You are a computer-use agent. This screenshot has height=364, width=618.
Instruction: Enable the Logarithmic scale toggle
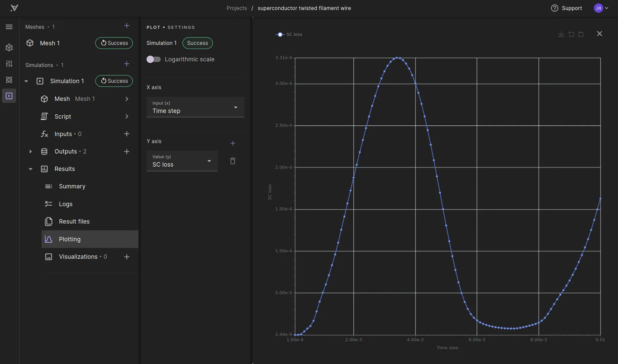click(154, 59)
